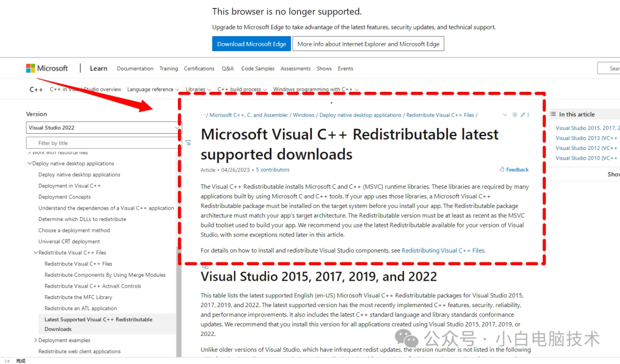Click the Feedback thumbs-up link

pos(514,169)
